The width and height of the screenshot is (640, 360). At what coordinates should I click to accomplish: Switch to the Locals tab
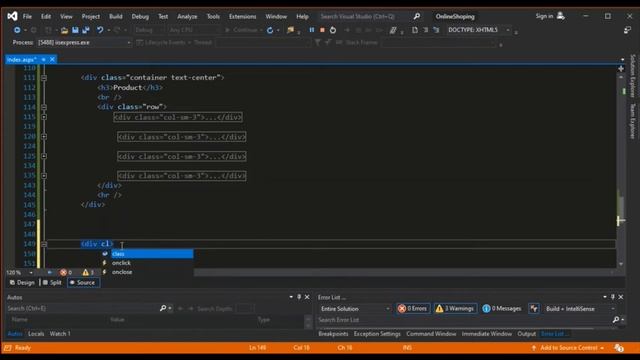point(36,334)
